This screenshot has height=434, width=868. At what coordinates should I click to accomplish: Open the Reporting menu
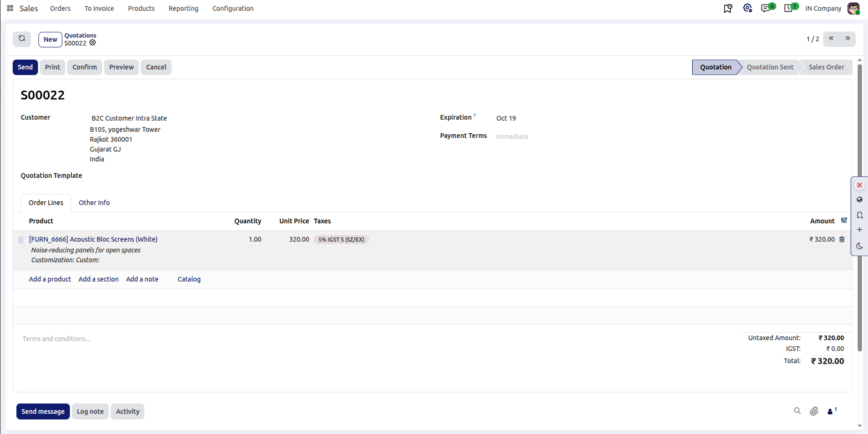pyautogui.click(x=183, y=8)
